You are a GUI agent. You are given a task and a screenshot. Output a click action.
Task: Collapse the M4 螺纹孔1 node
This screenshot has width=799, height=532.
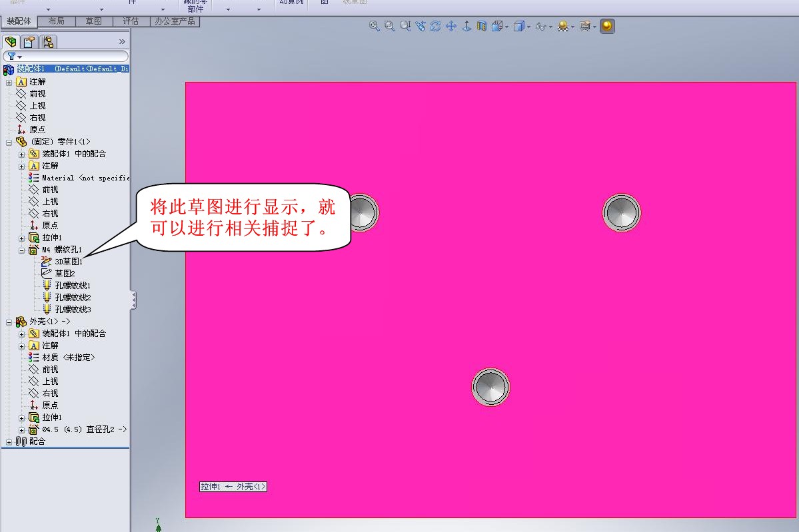[x=21, y=250]
